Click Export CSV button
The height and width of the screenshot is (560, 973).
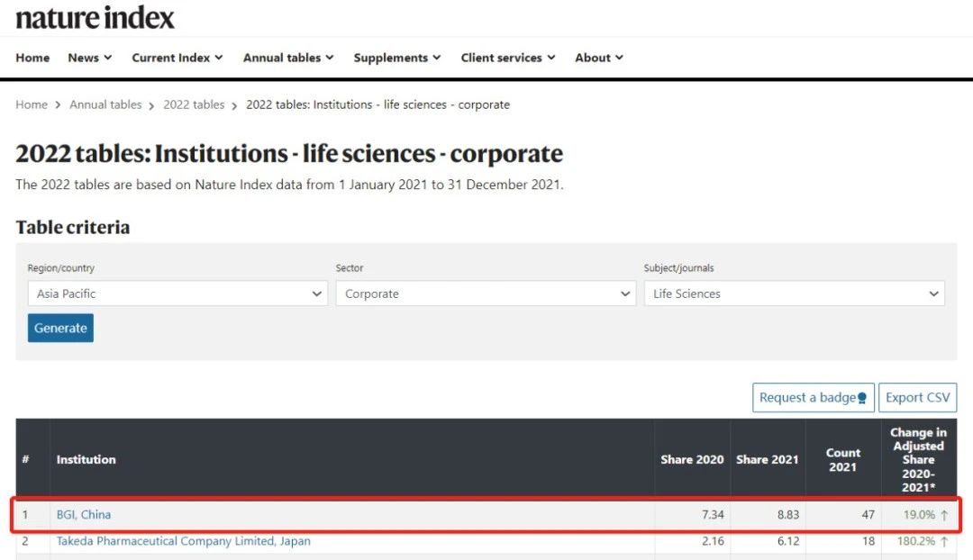918,398
